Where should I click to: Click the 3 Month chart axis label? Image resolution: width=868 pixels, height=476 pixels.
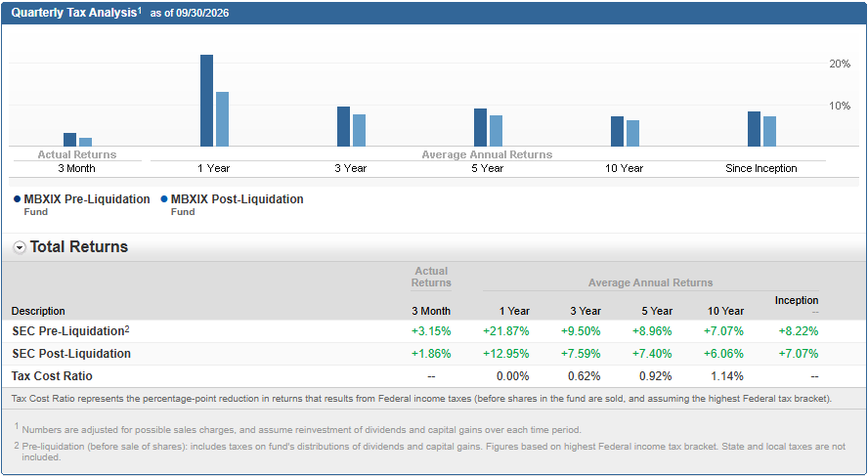pyautogui.click(x=76, y=168)
